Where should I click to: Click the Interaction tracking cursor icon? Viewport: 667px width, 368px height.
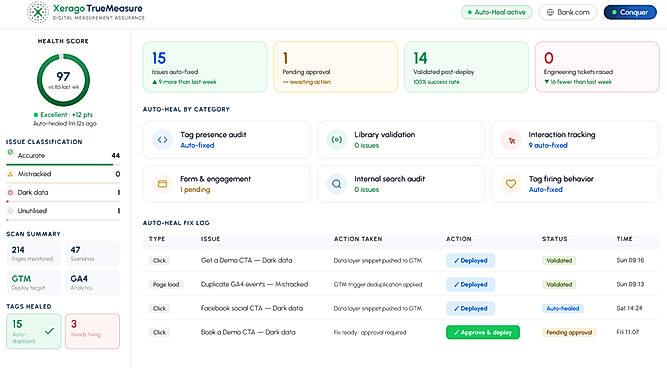[x=511, y=140]
